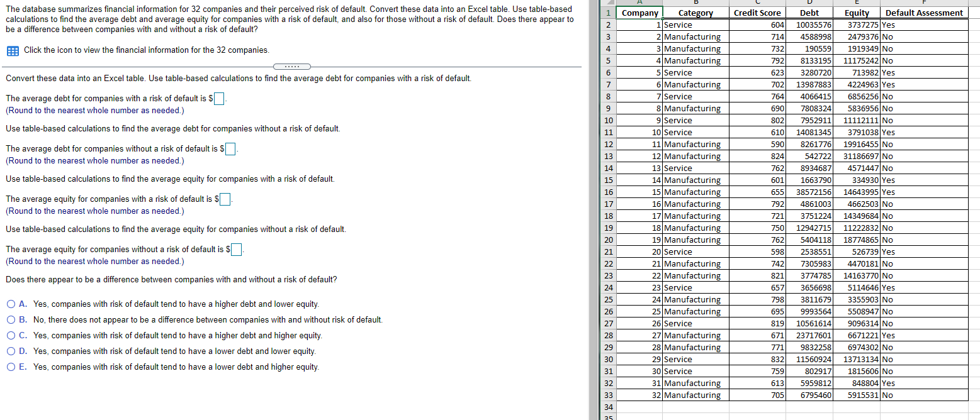
Task: Select the Default Assessment header cell
Action: click(924, 13)
